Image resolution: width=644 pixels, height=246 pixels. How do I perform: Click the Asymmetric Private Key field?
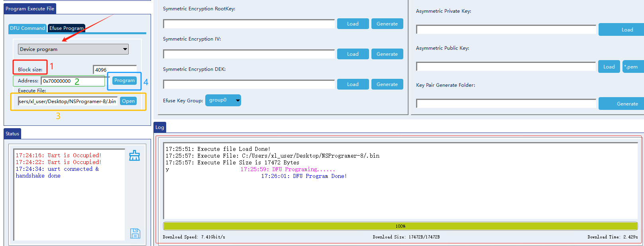coord(506,29)
